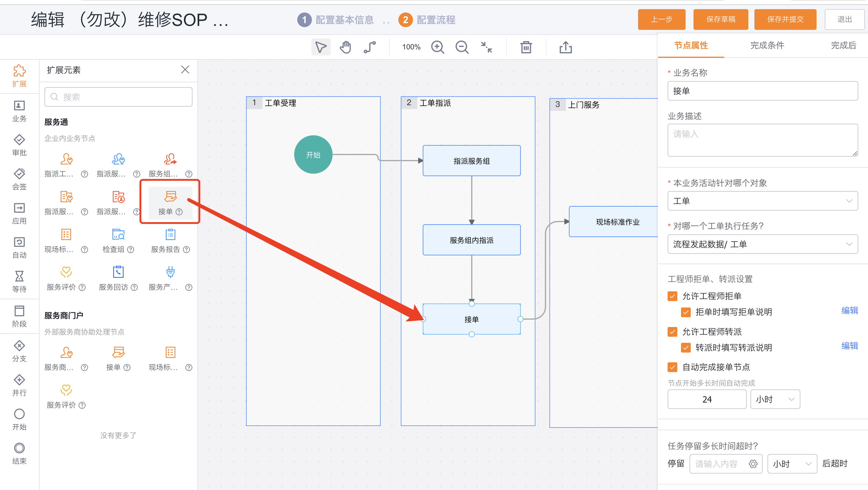This screenshot has height=490, width=868.
Task: Open the 会签 sidebar category
Action: (x=19, y=179)
